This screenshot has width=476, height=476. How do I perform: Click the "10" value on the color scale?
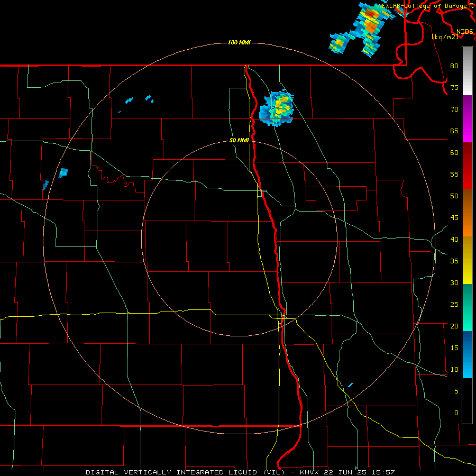tap(454, 370)
